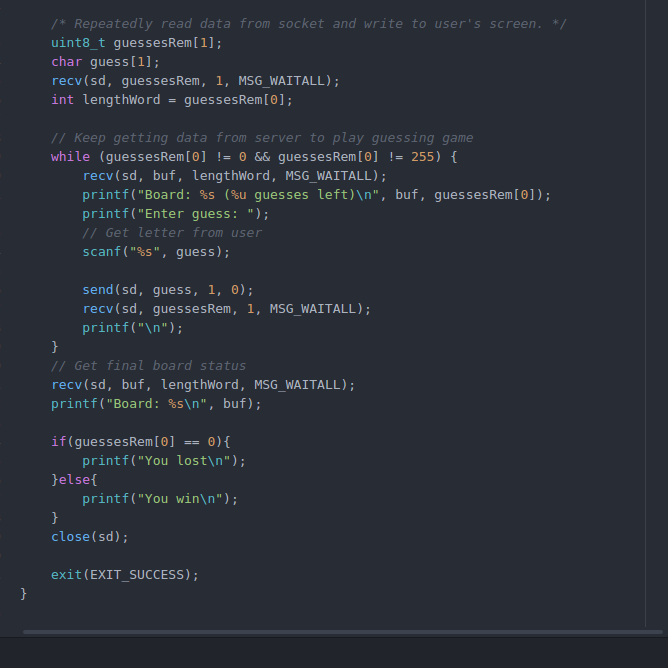Click the 'You lost' printf line

tap(164, 461)
